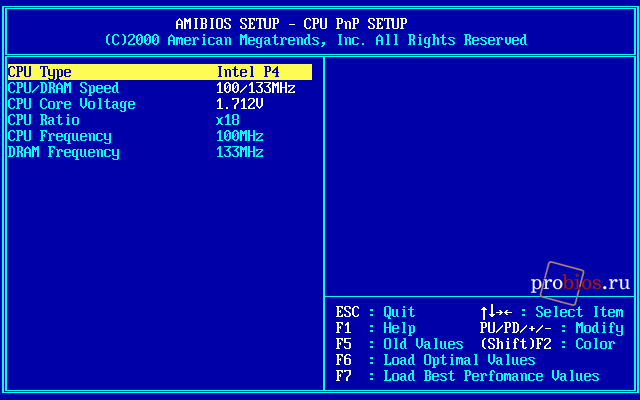Click the ESC : Quit hint
This screenshot has width=640, height=400.
coord(376,312)
